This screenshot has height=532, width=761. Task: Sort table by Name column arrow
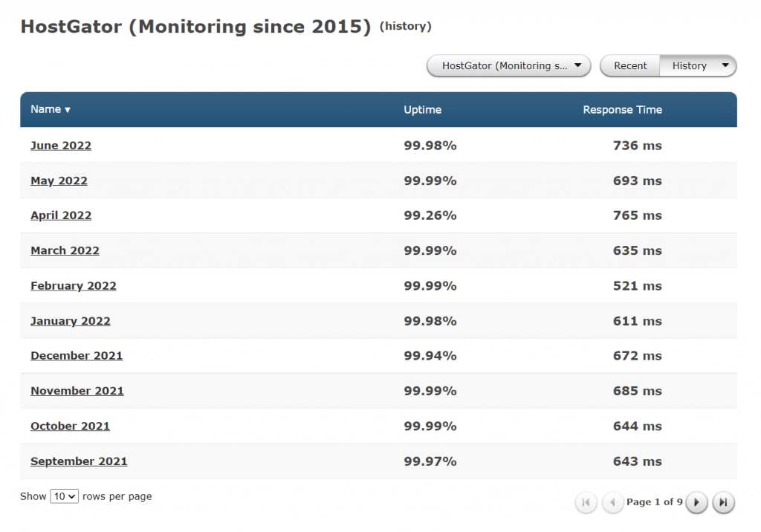click(68, 110)
